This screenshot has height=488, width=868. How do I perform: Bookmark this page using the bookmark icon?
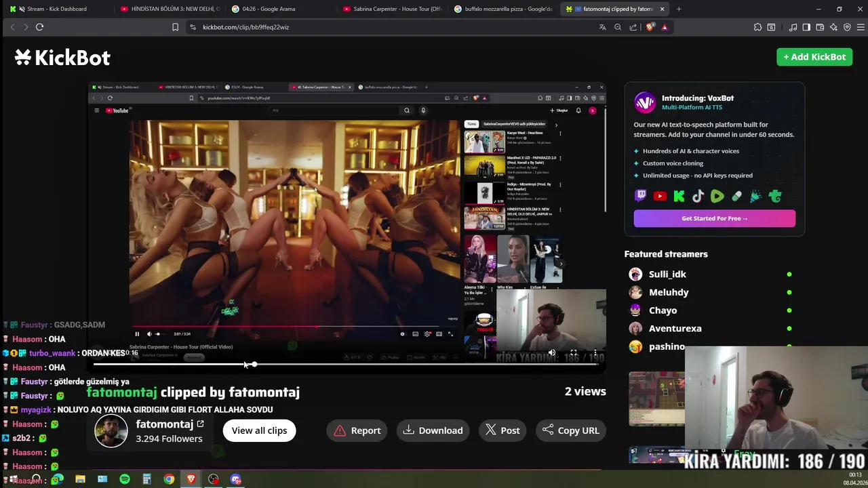[175, 27]
